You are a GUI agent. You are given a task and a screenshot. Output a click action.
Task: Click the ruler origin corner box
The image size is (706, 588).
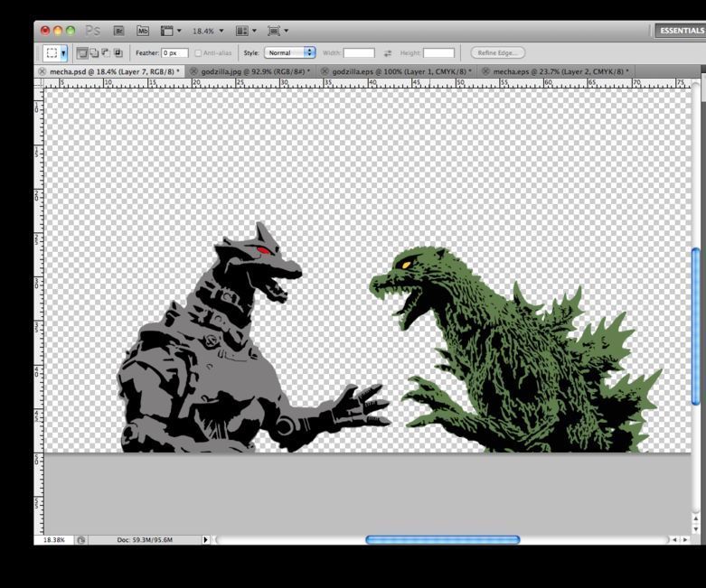click(39, 83)
